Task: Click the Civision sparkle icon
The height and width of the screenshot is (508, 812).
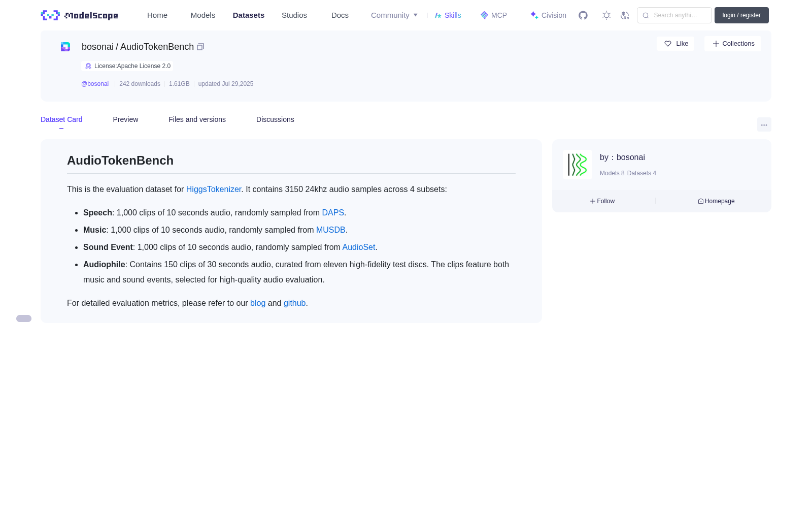Action: pos(534,15)
